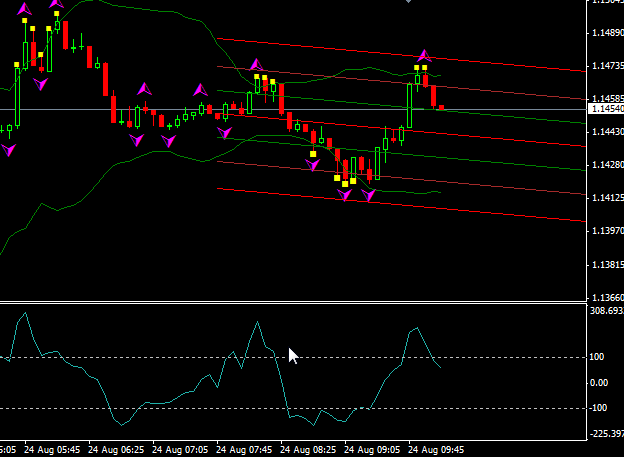Select the 24 Aug 05:45 time label
This screenshot has width=624, height=457.
pos(52,450)
